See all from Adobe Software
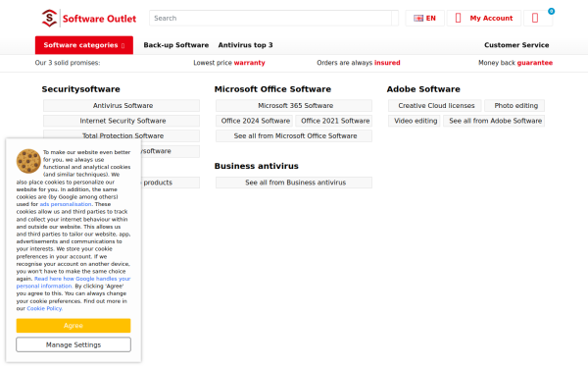Viewport: 588px width, 368px height. (x=495, y=121)
